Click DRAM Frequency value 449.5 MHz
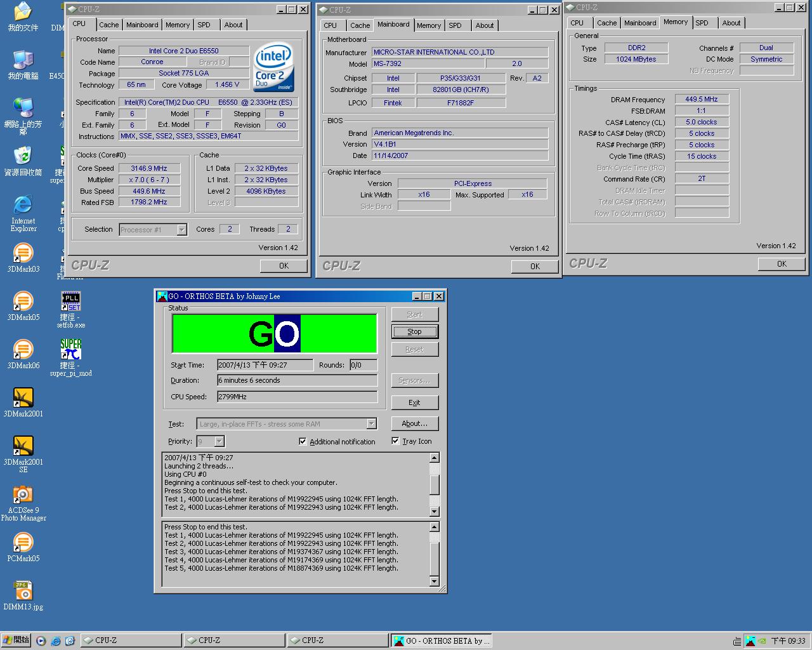Viewport: 812px width, 650px height. point(702,100)
